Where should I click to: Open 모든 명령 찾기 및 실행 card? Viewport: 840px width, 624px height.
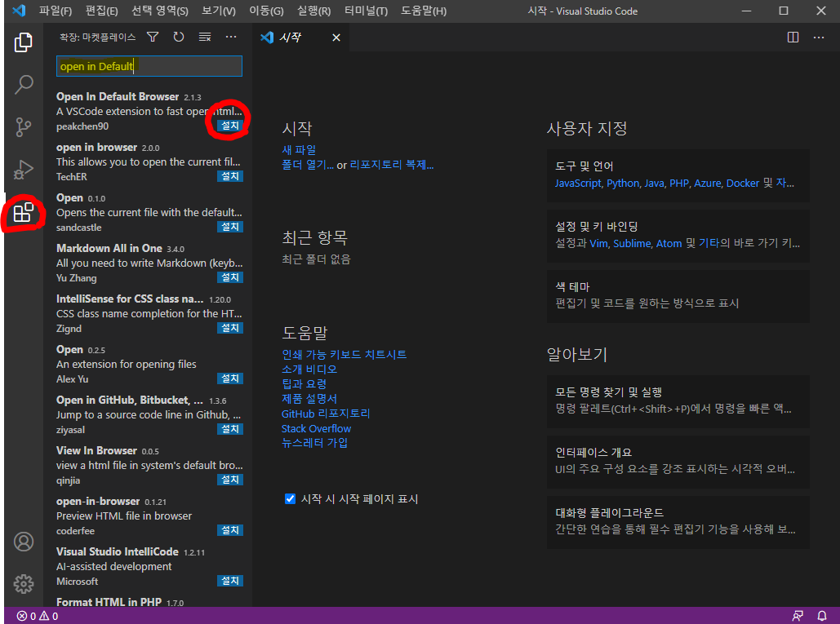[x=678, y=401]
